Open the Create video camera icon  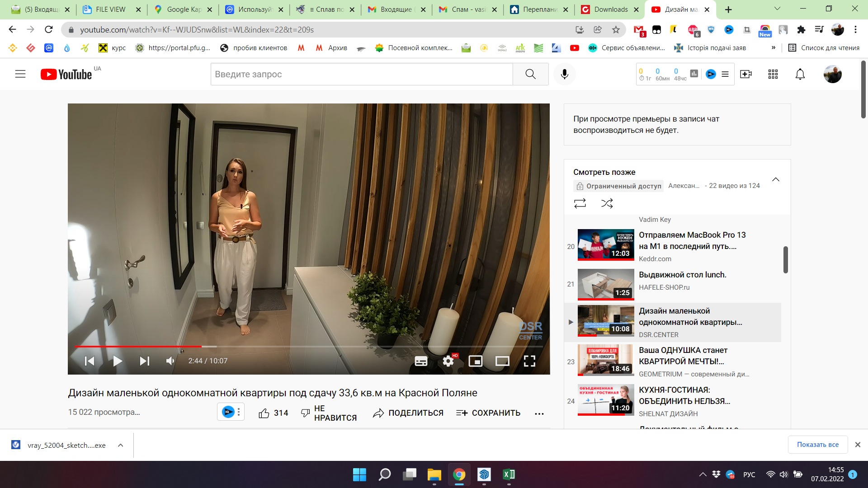746,74
